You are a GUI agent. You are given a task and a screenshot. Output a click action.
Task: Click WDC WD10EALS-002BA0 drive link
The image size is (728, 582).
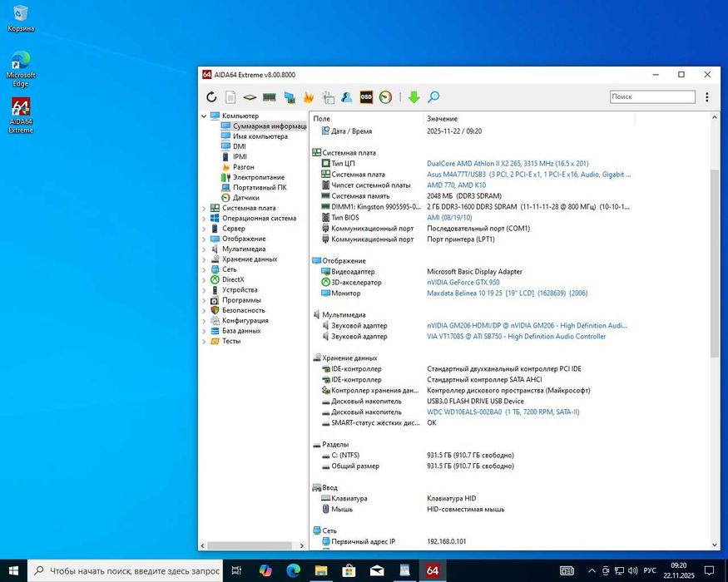(503, 412)
